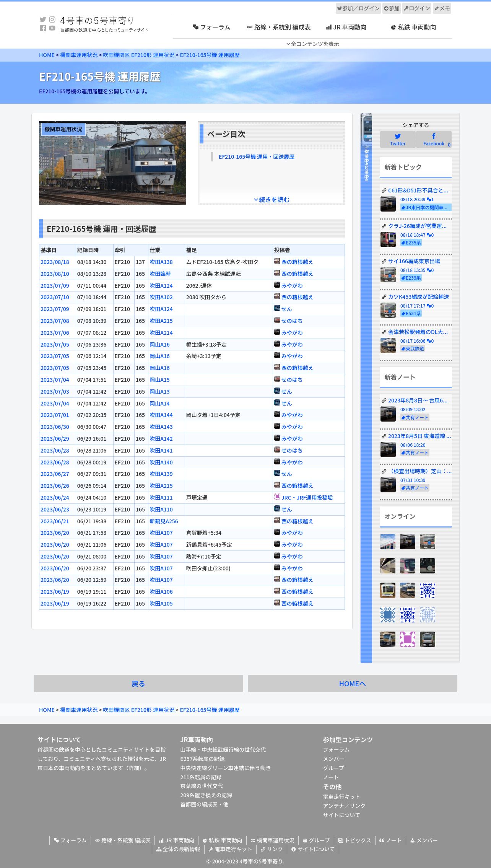Image resolution: width=491 pixels, height=868 pixels.
Task: Click the pink pattern online avatar
Action: click(408, 639)
